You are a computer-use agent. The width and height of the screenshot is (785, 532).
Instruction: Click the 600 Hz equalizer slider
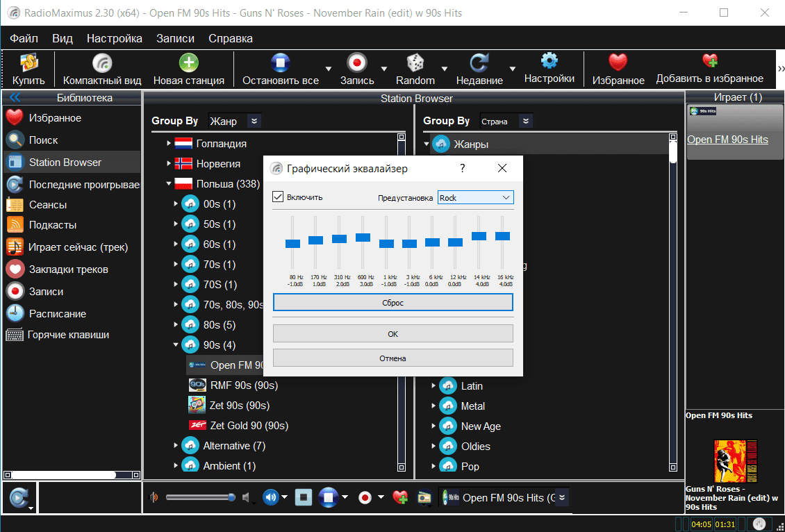pyautogui.click(x=363, y=238)
